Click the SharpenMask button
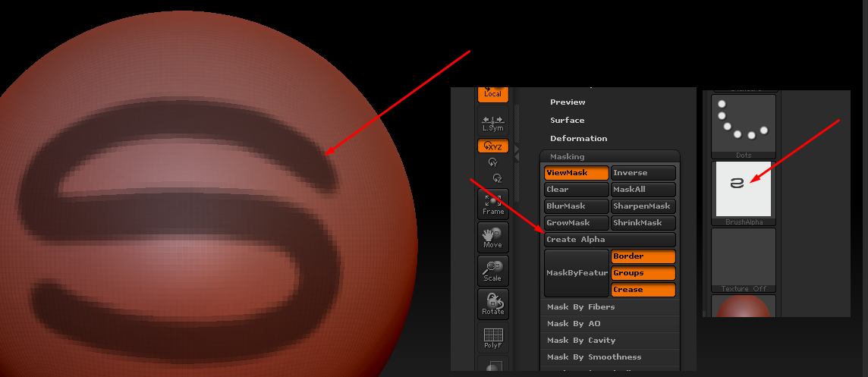The image size is (868, 377). pyautogui.click(x=643, y=206)
